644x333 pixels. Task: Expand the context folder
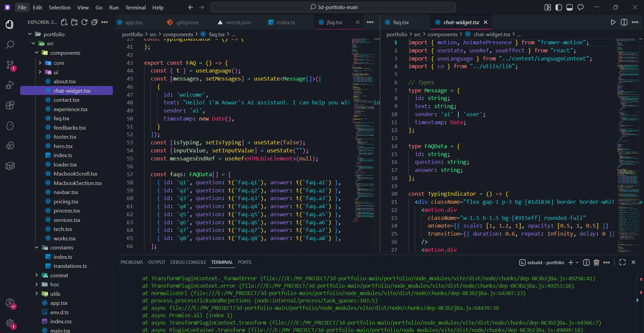[x=37, y=275]
